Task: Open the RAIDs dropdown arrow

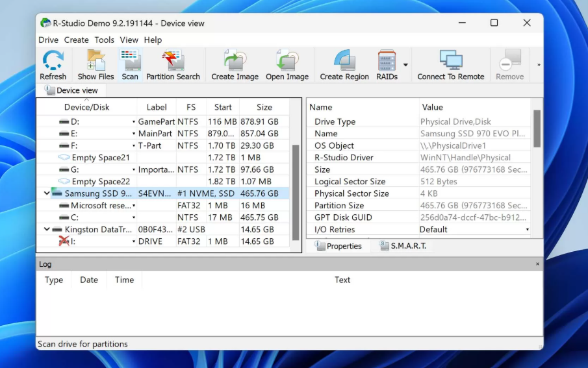Action: 406,65
